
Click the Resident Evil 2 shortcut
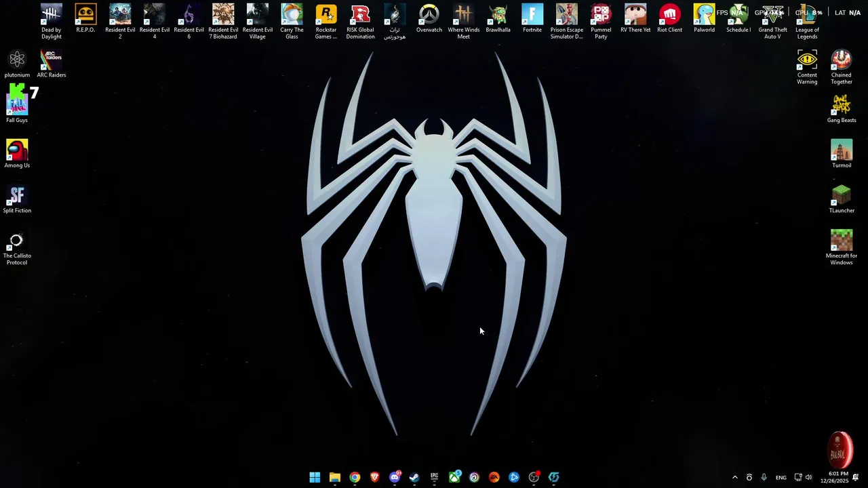(120, 22)
